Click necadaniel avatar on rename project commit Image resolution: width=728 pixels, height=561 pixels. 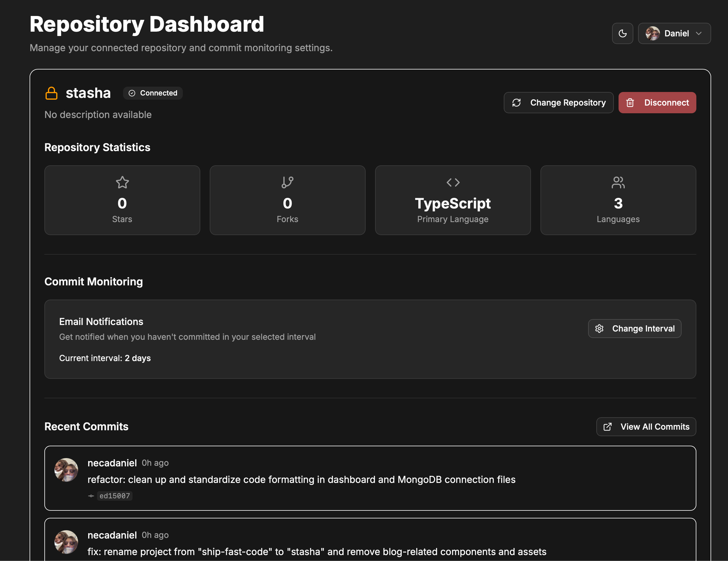click(x=66, y=542)
